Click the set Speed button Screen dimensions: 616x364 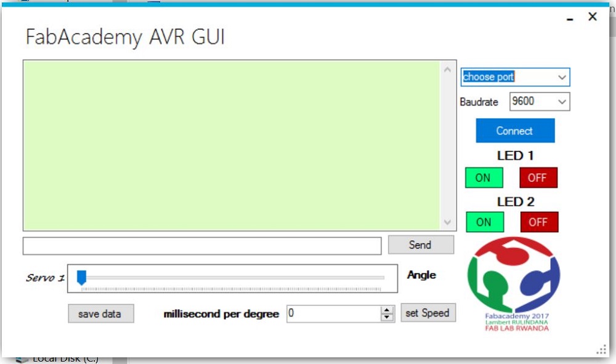coord(428,313)
